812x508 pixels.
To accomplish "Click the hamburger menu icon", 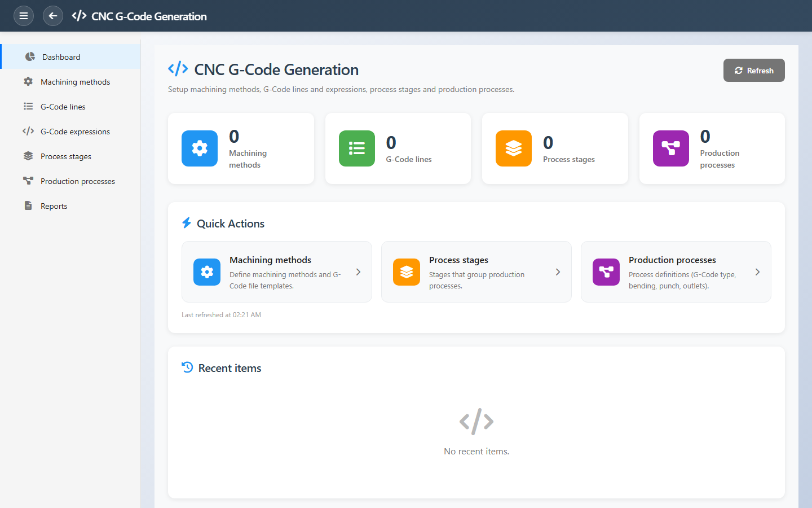I will 24,16.
